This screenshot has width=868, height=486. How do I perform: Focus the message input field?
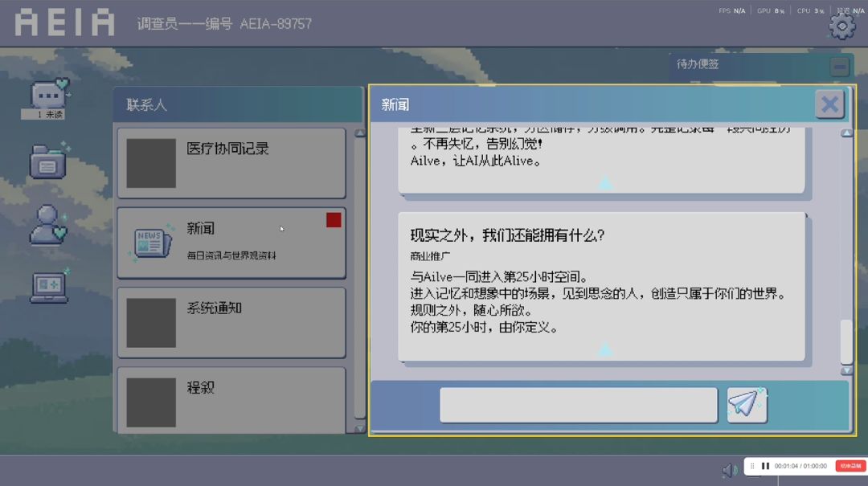tap(579, 405)
